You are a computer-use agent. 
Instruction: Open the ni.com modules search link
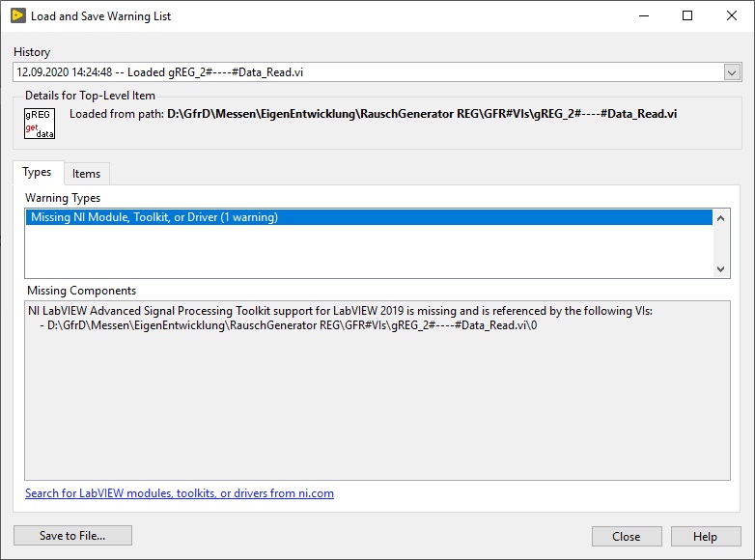point(180,493)
